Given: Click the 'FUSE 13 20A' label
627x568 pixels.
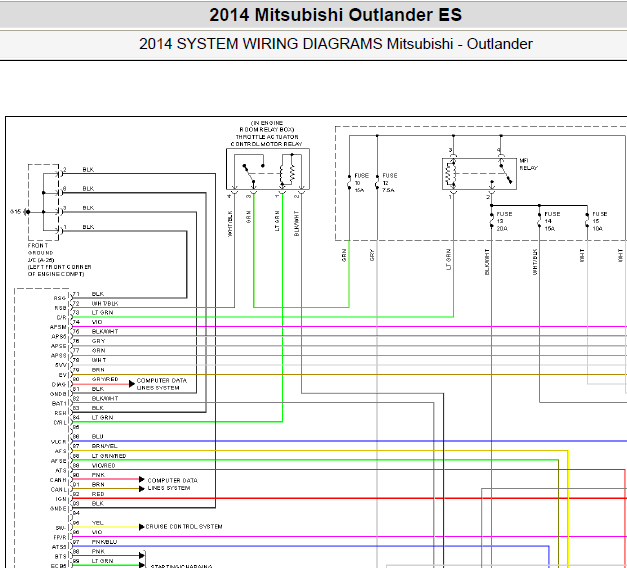Looking at the screenshot, I should coord(504,221).
